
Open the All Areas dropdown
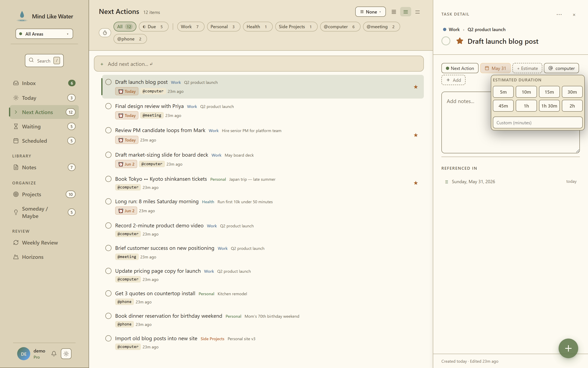[44, 34]
